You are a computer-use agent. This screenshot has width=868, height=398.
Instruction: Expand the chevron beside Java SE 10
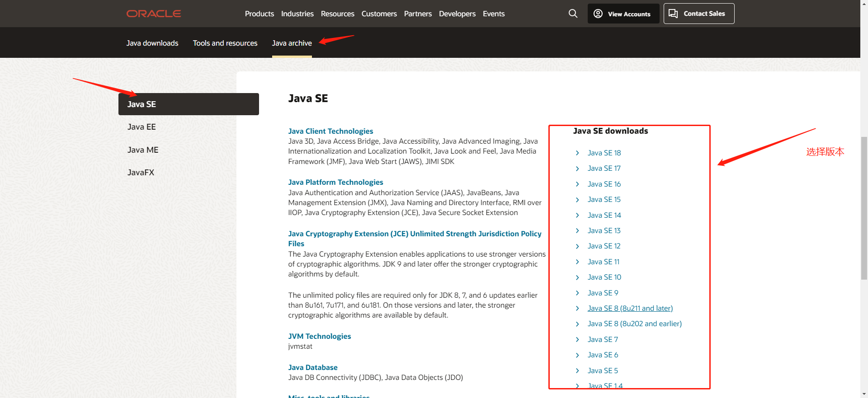pos(577,277)
